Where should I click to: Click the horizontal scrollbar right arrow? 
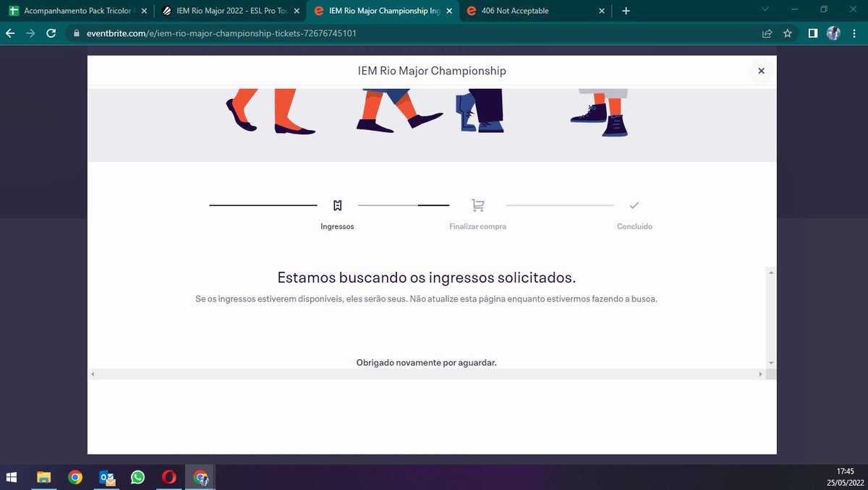[x=760, y=374]
